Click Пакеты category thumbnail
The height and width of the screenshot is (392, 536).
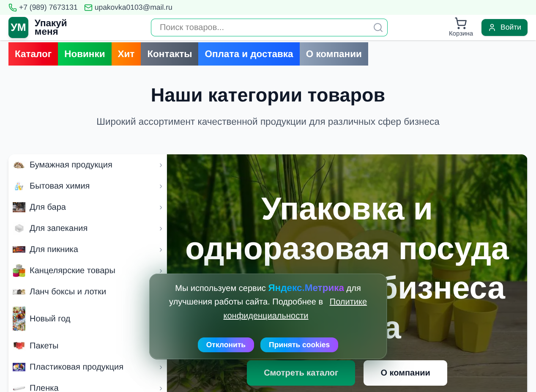click(19, 346)
